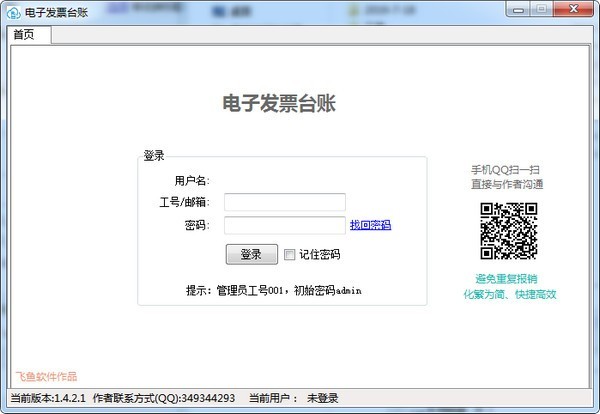Click the 作者联系方式 QQ number in status bar

pos(164,398)
